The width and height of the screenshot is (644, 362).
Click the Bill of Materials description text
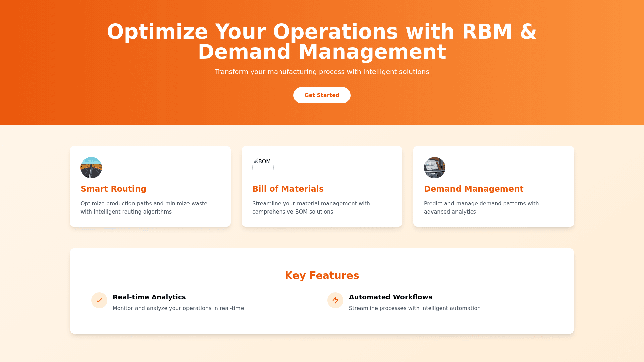(x=311, y=207)
